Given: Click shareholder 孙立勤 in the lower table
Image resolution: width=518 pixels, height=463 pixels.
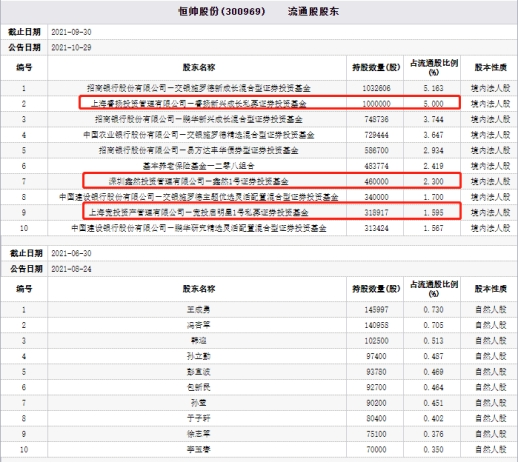Looking at the screenshot, I should (199, 356).
